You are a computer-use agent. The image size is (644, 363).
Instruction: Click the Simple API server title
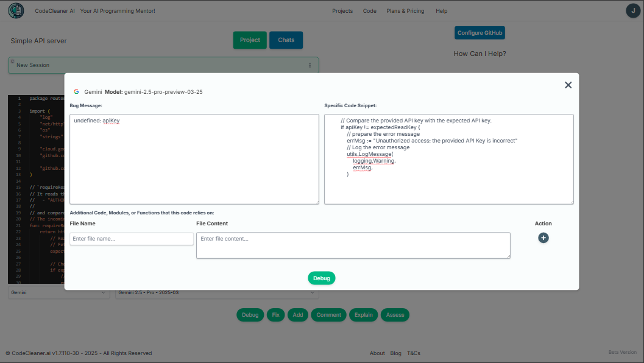click(38, 41)
